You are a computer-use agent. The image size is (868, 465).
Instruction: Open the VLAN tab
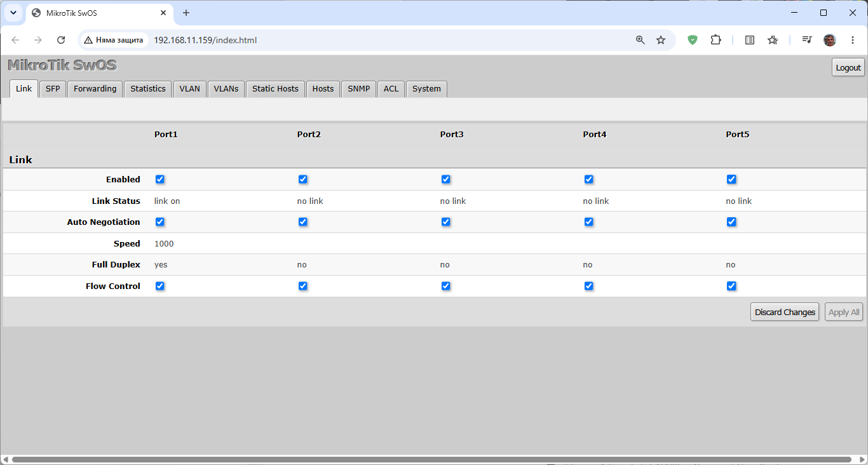pos(189,89)
